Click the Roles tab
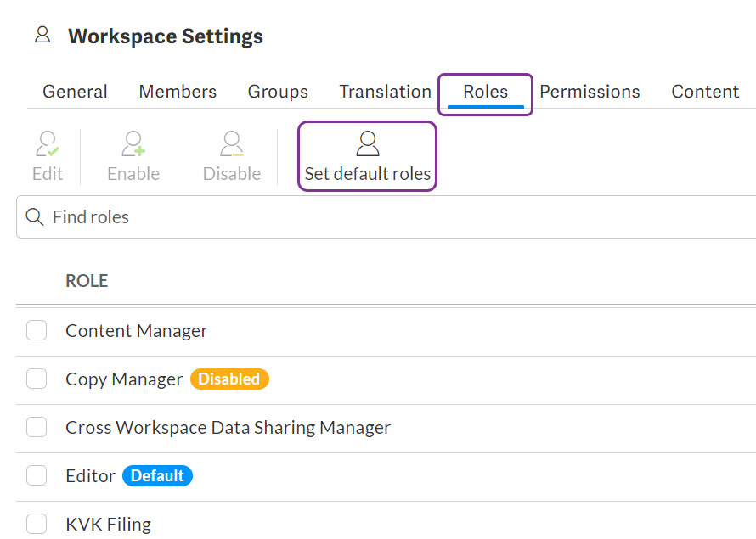Image resolution: width=756 pixels, height=539 pixels. (485, 92)
